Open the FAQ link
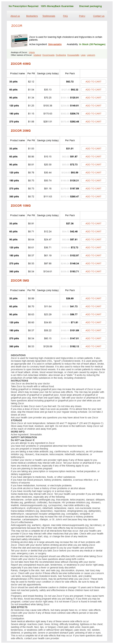114x644 pixels. click(65, 16)
